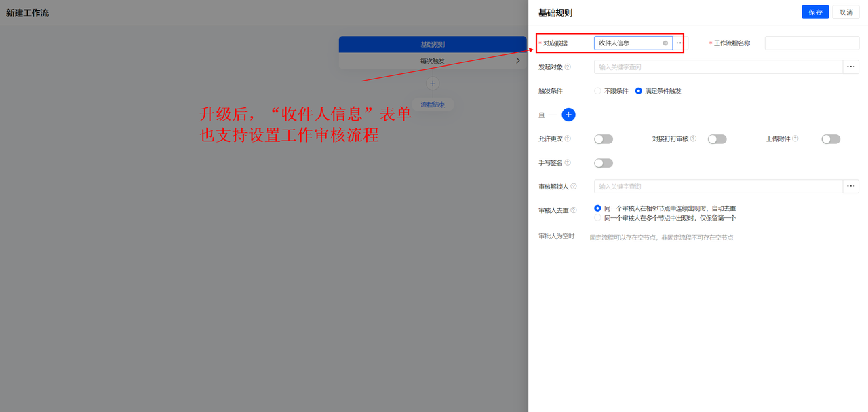Click the 流程结束 end node
This screenshot has width=868, height=412.
click(433, 105)
